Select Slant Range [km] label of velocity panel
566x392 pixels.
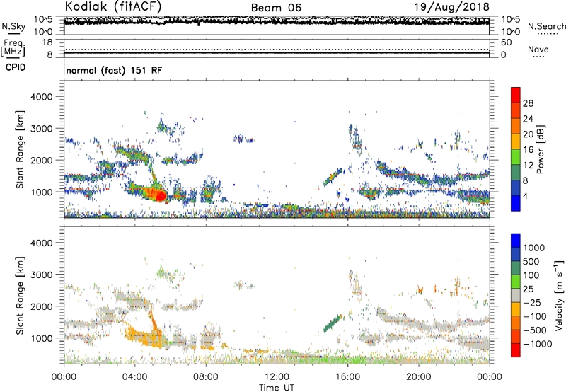[20, 296]
